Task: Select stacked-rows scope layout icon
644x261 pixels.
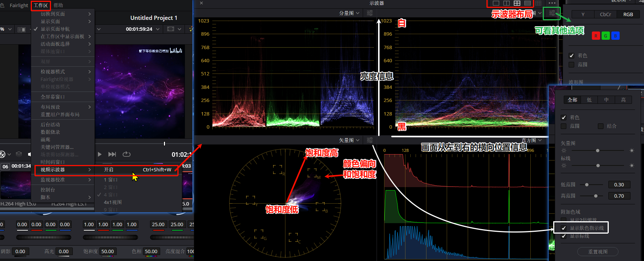Action: point(527,3)
